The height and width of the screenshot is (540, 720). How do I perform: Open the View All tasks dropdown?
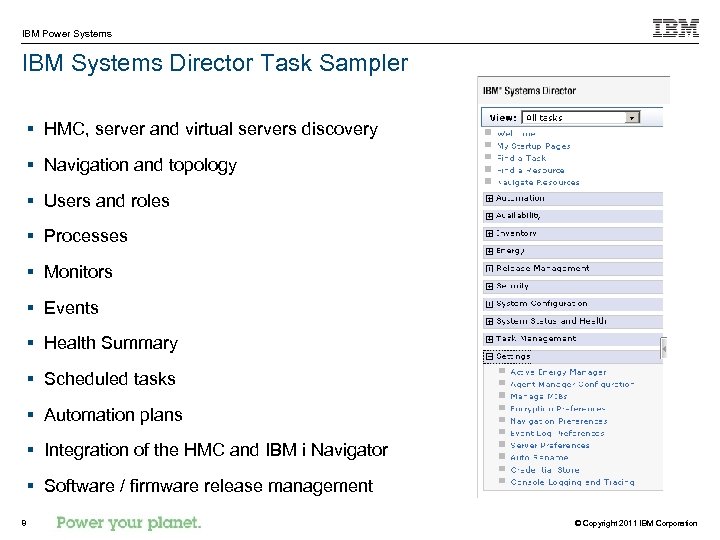point(580,118)
